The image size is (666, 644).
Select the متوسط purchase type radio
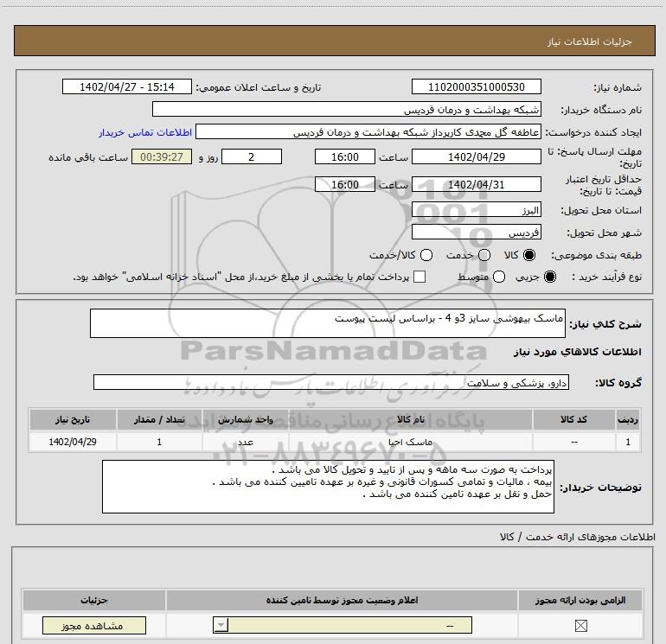[x=499, y=277]
